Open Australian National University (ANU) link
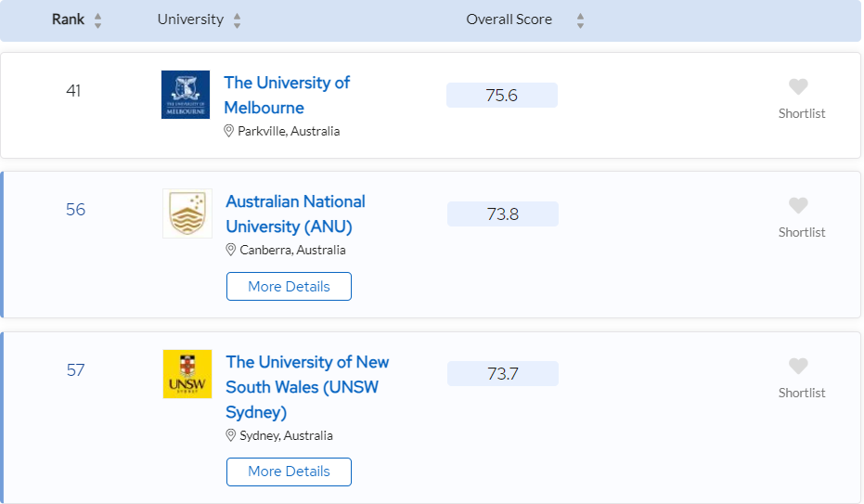The height and width of the screenshot is (504, 864). click(295, 213)
